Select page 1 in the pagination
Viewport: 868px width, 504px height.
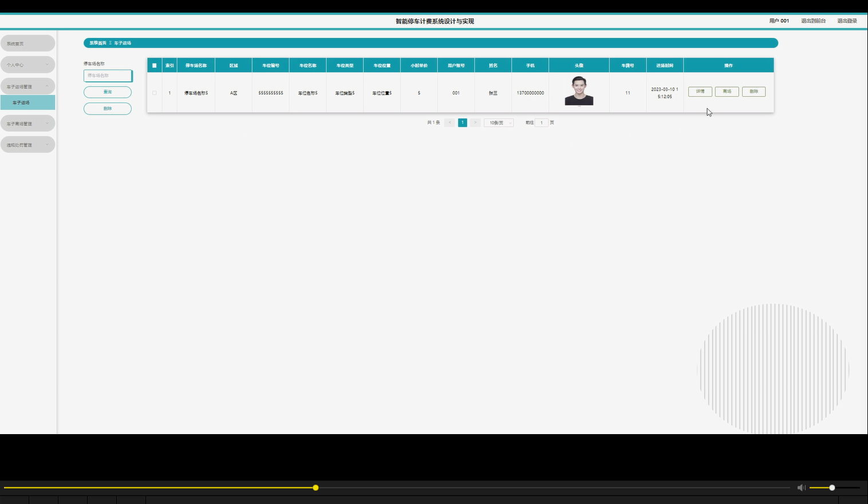pyautogui.click(x=463, y=123)
